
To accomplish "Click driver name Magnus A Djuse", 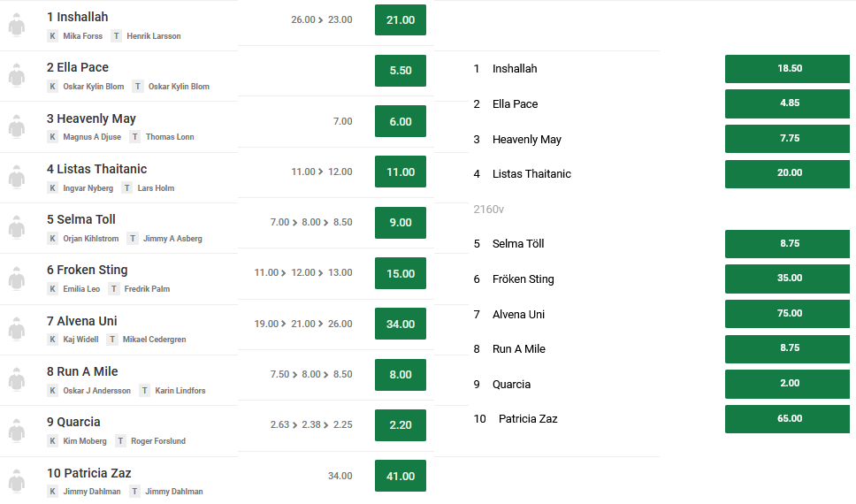I will coord(92,137).
